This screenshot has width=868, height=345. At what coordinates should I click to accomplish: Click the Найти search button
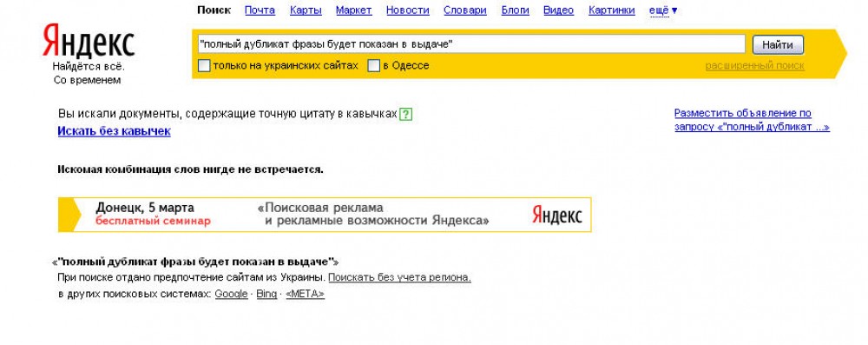[778, 45]
